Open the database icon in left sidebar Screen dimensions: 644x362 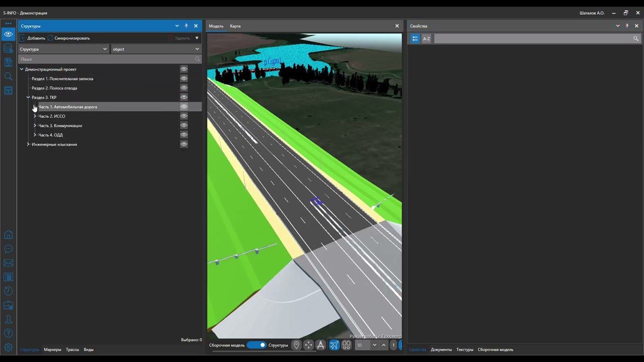tap(8, 48)
